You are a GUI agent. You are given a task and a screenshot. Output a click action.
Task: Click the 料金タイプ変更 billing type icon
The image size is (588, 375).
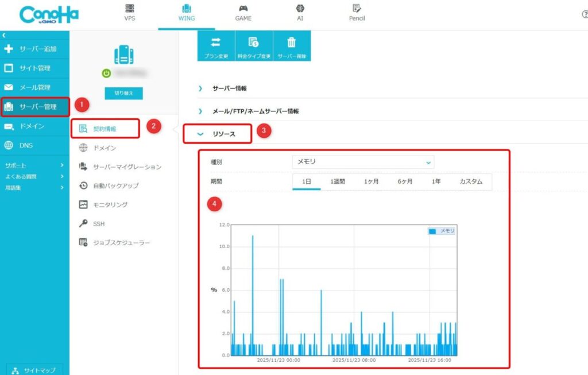254,45
